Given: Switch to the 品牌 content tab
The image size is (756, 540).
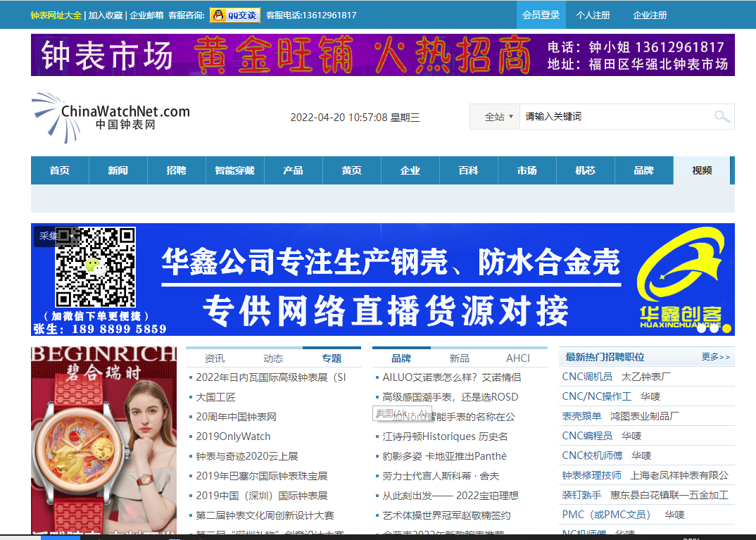Looking at the screenshot, I should (401, 358).
